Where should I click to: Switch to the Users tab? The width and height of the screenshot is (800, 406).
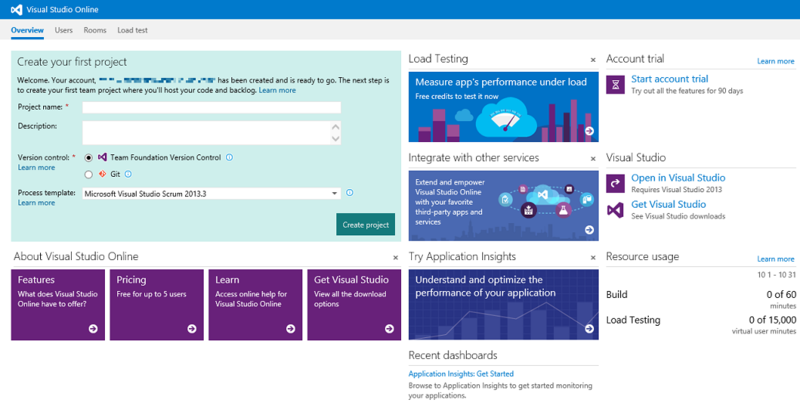coord(63,30)
